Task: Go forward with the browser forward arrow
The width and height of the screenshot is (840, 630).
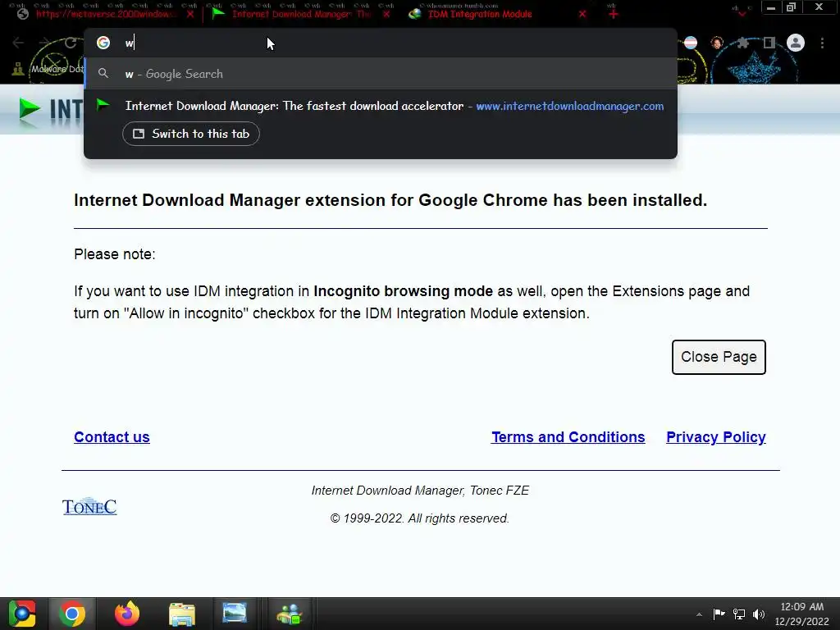Action: [44, 43]
